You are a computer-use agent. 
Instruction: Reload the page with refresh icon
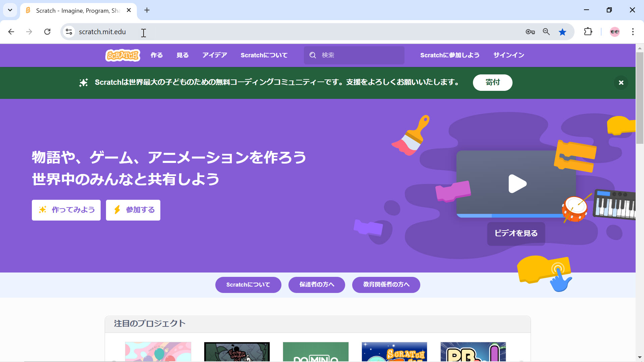(47, 32)
